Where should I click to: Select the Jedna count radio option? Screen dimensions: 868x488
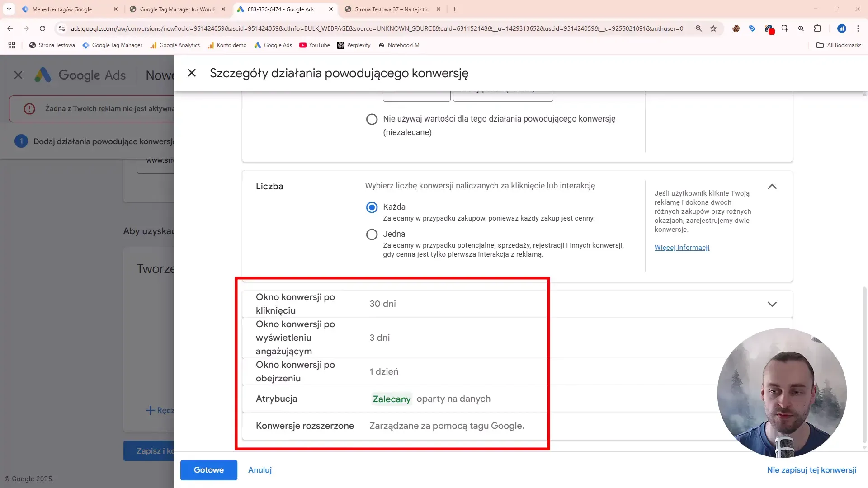click(372, 235)
